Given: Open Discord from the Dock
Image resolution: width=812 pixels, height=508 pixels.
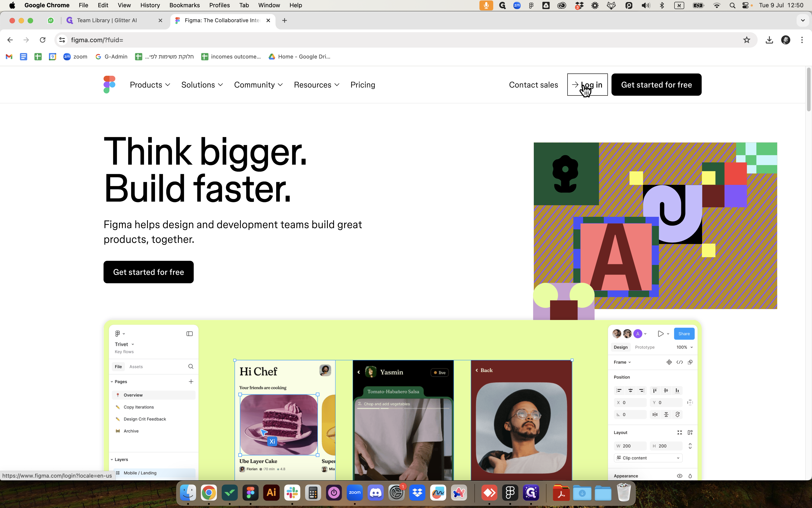Looking at the screenshot, I should tap(375, 493).
